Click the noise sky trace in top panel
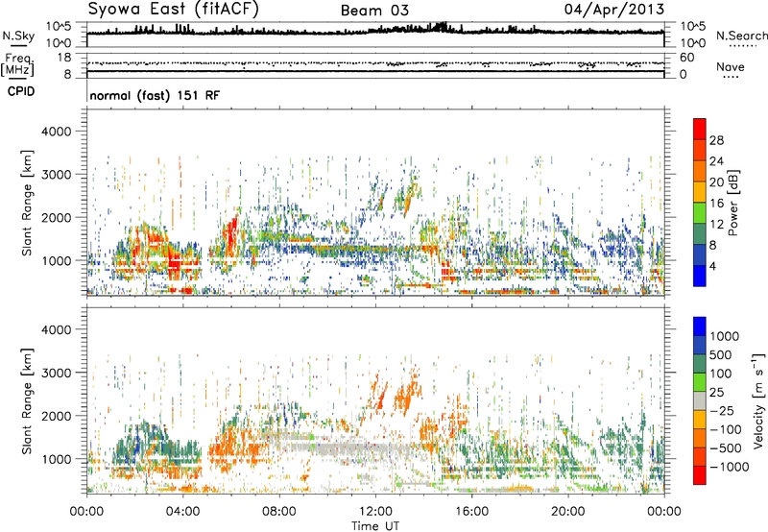 pyautogui.click(x=375, y=31)
